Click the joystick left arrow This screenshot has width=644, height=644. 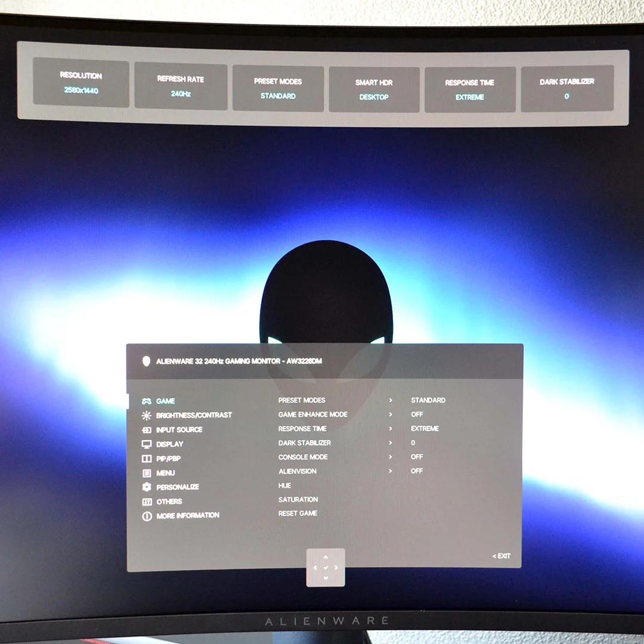(315, 568)
